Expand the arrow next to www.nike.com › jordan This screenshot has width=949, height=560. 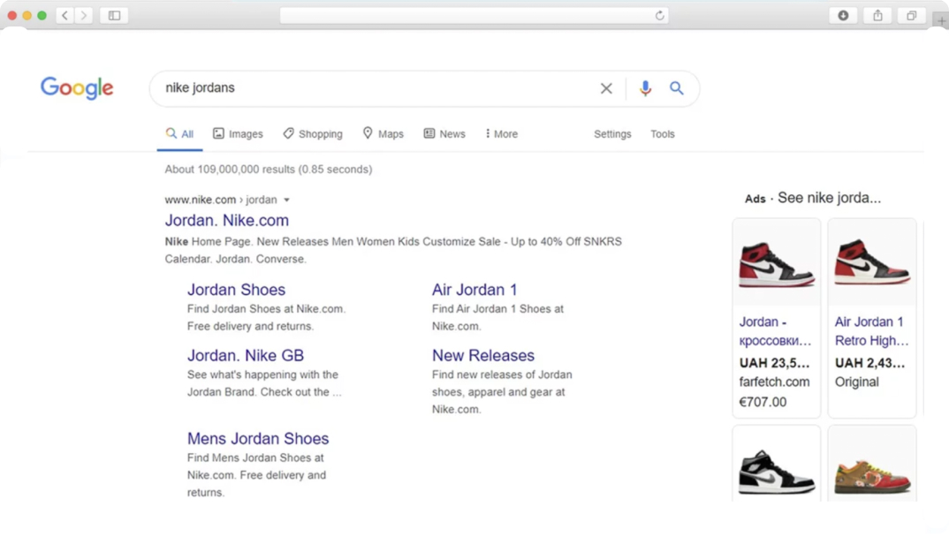(286, 201)
